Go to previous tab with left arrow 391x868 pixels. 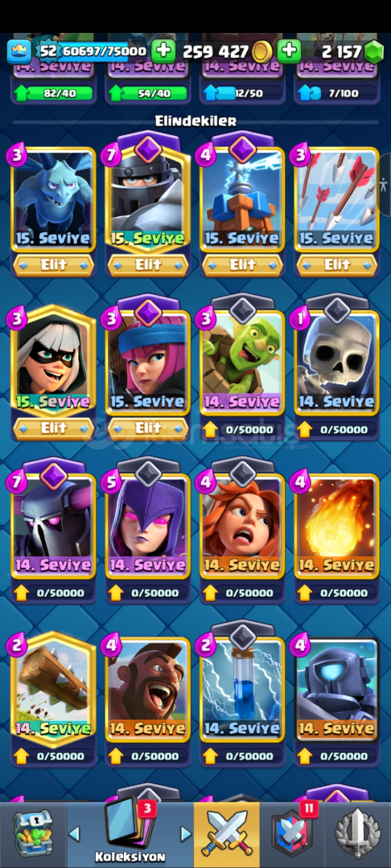tap(74, 833)
